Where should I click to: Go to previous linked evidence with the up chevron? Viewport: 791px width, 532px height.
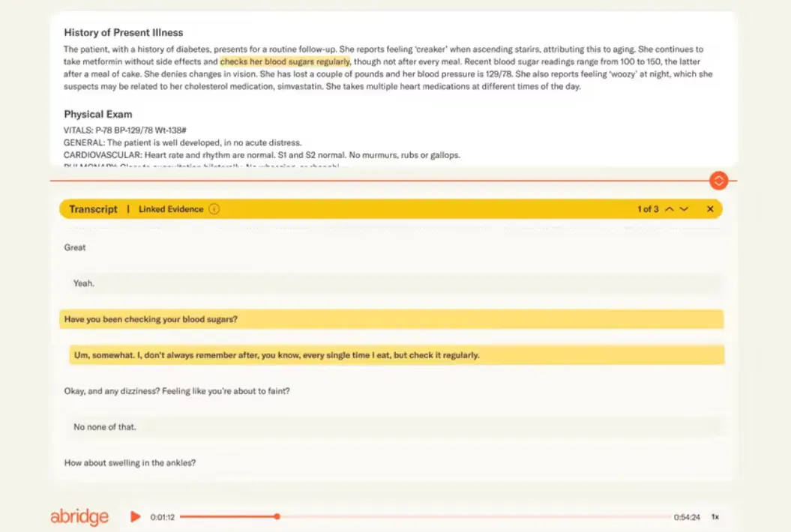tap(670, 209)
